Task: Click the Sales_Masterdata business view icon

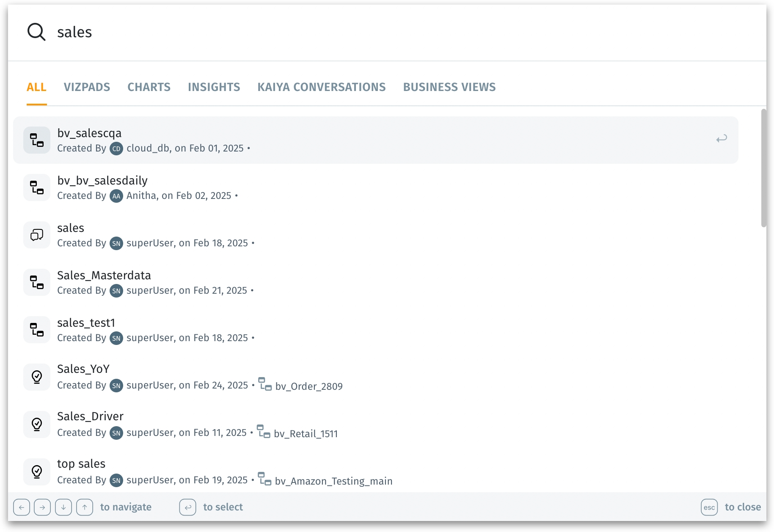Action: pyautogui.click(x=37, y=282)
